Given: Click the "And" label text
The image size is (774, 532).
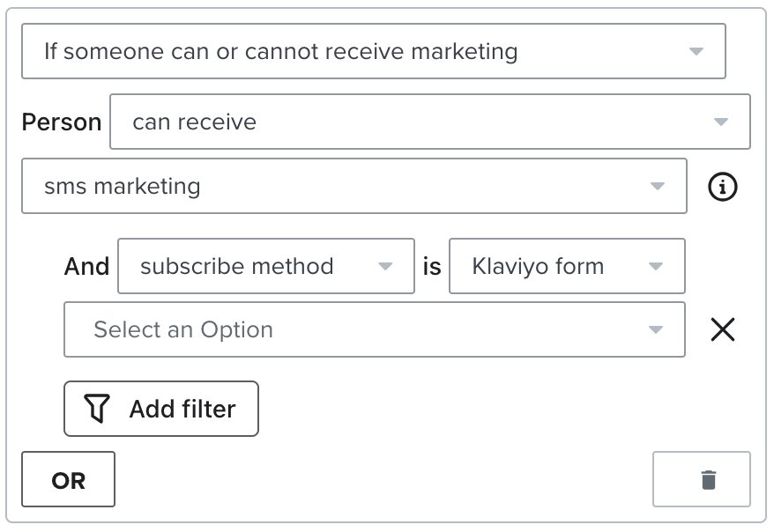Looking at the screenshot, I should click(x=86, y=267).
